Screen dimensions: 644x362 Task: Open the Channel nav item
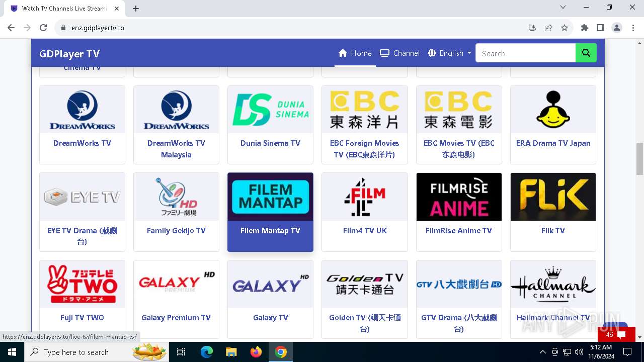[400, 53]
